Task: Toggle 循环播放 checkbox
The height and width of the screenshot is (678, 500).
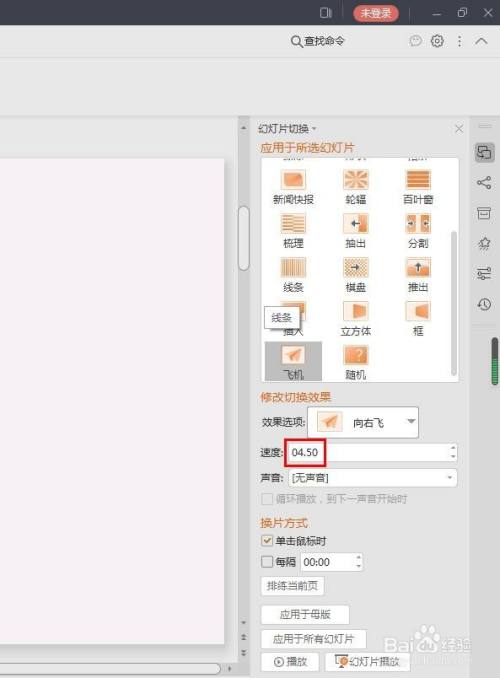Action: click(x=267, y=499)
